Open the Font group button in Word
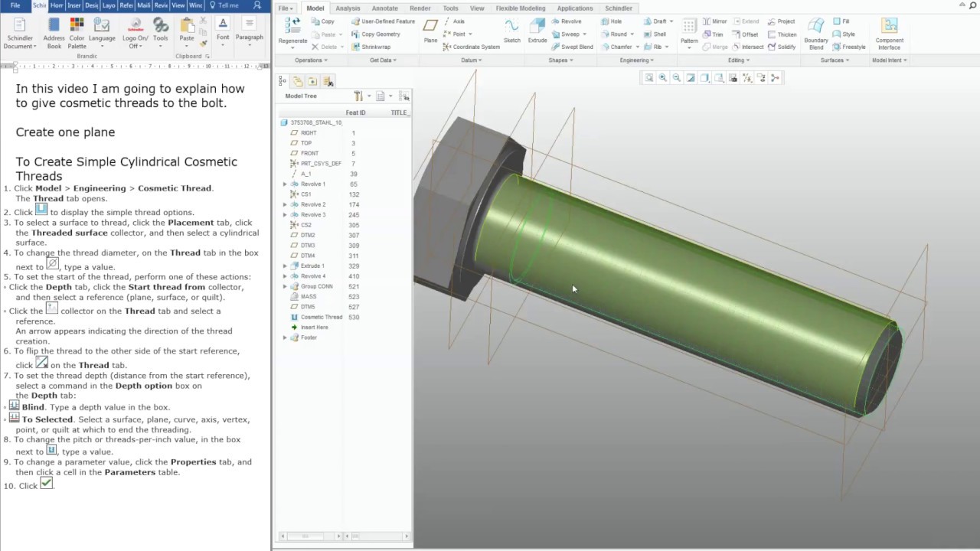Screen dimensions: 980x551 (x=223, y=31)
